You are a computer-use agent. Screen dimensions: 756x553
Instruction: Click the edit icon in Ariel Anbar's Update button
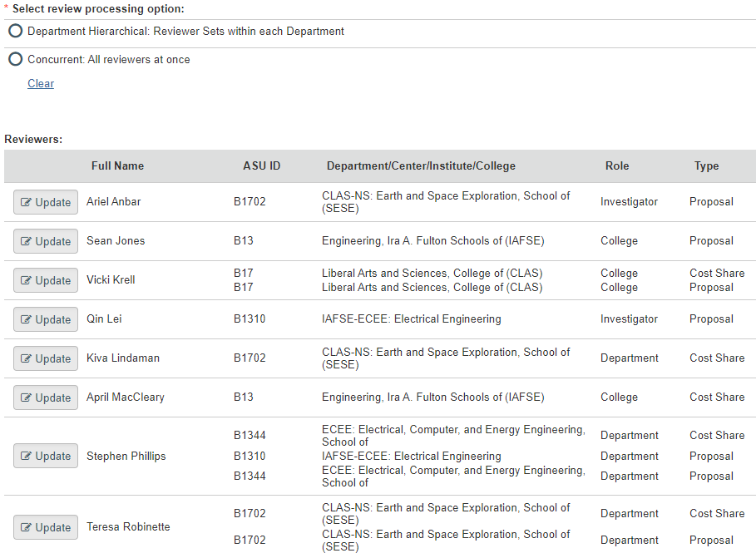tap(27, 202)
